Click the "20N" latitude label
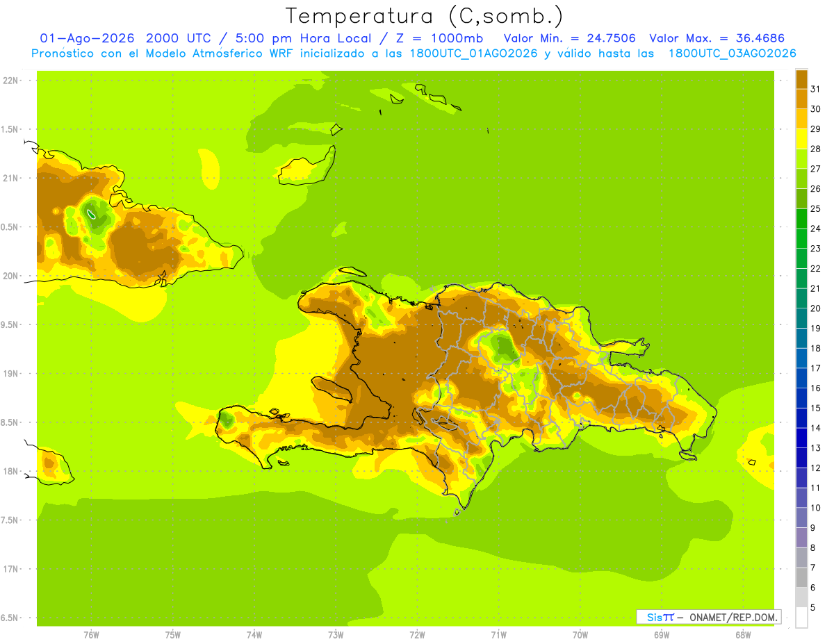The image size is (834, 644). [x=10, y=276]
